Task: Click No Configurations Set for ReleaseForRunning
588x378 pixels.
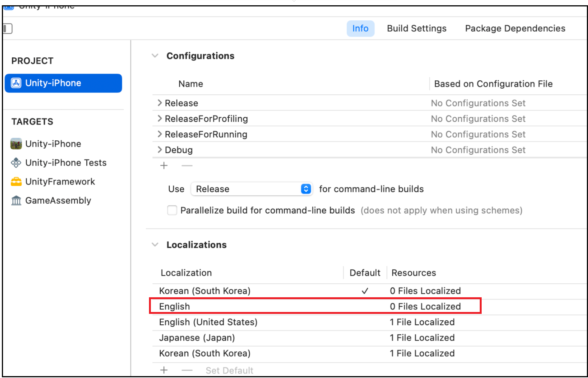Action: click(x=478, y=134)
